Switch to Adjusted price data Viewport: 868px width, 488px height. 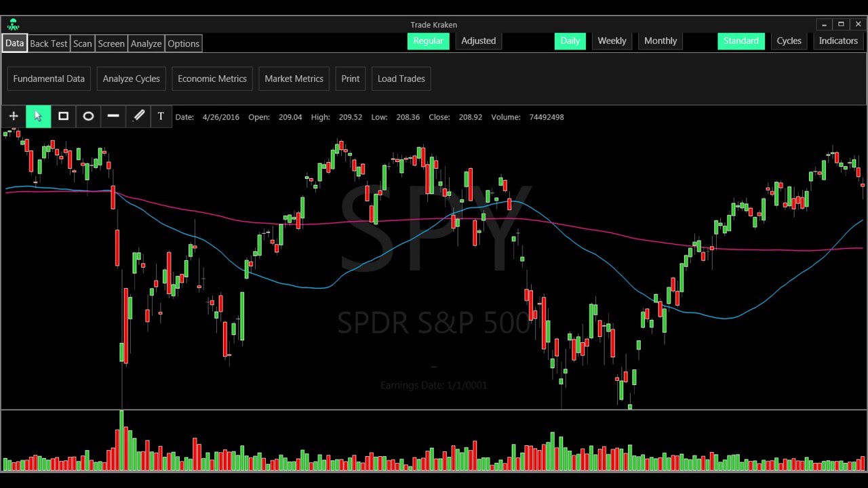[479, 41]
